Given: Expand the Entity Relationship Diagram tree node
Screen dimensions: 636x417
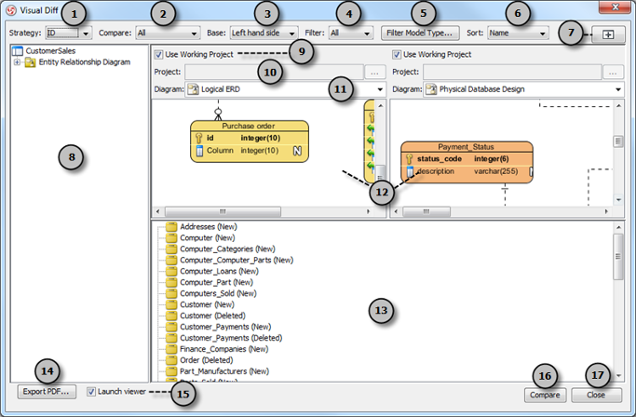Looking at the screenshot, I should (17, 62).
